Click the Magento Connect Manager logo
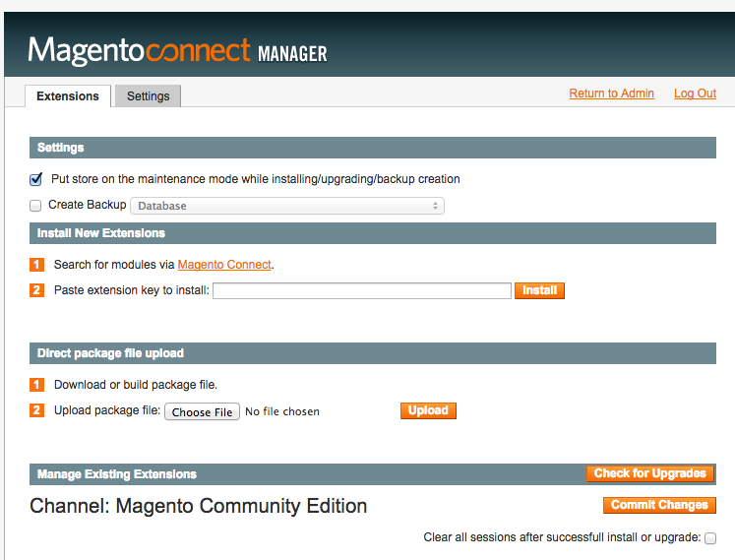The image size is (735, 560). (x=178, y=50)
